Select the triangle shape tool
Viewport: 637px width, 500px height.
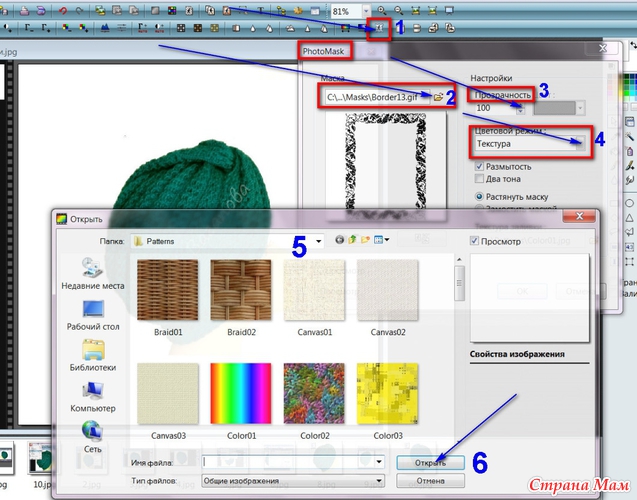tap(629, 217)
